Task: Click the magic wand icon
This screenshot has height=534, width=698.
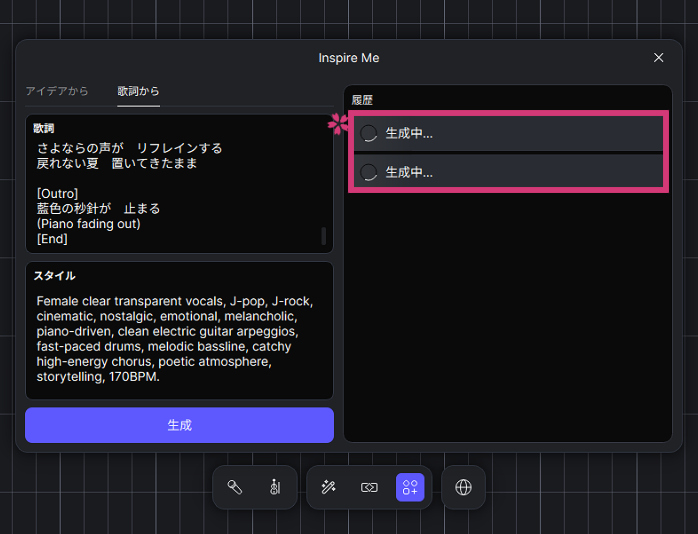Action: 328,487
